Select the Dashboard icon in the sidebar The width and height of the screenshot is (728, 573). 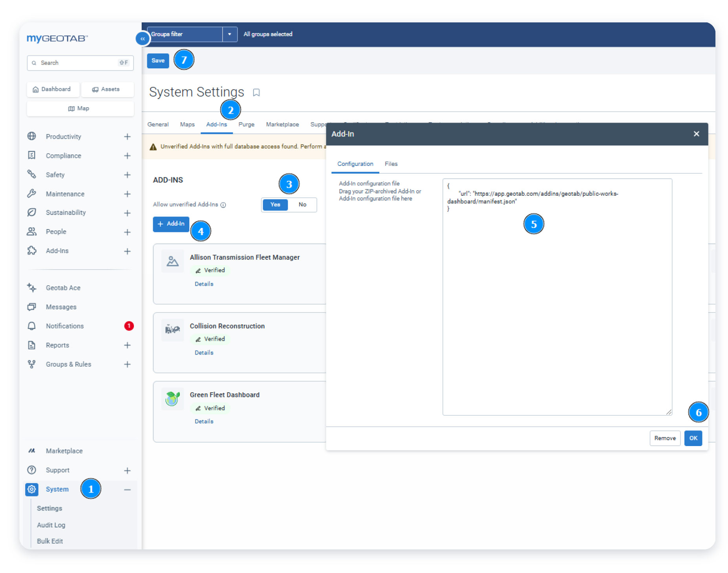coord(35,89)
